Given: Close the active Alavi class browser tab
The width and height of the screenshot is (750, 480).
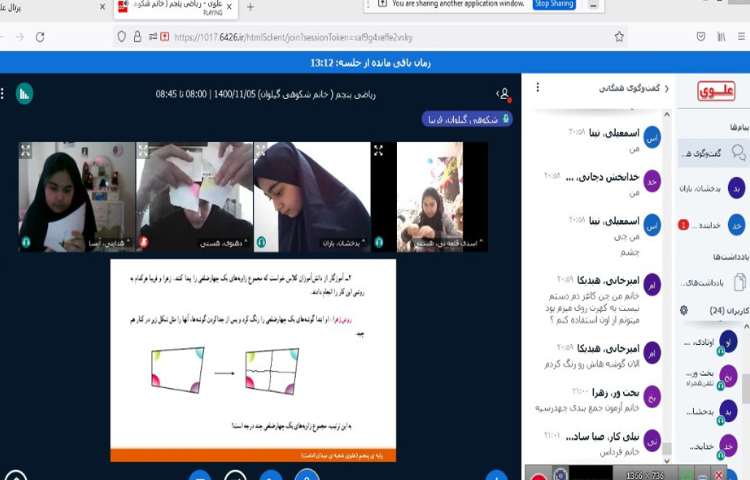Looking at the screenshot, I should tap(229, 7).
